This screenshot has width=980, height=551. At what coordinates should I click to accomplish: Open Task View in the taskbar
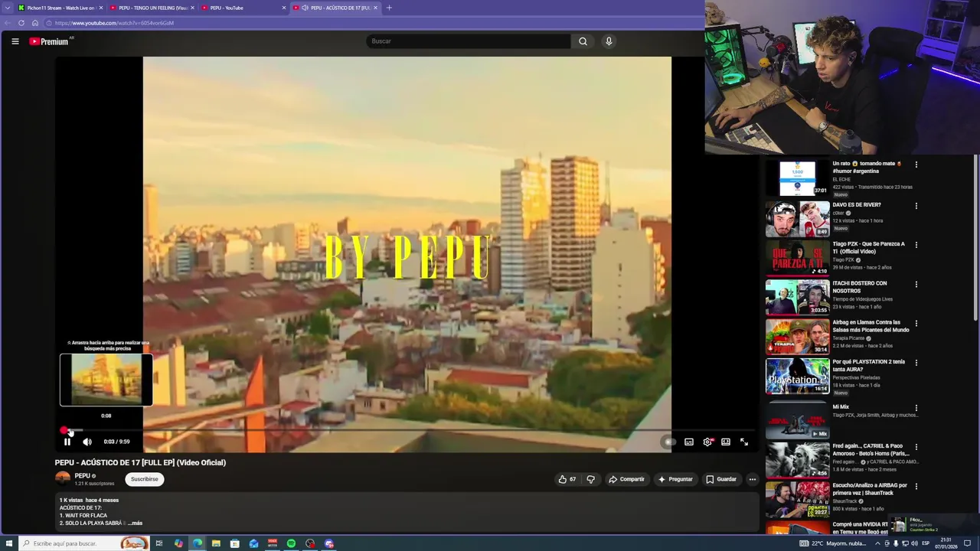click(159, 543)
